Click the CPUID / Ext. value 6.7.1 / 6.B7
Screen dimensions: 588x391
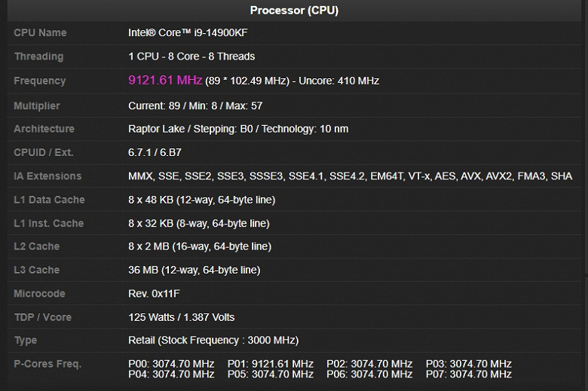(155, 153)
